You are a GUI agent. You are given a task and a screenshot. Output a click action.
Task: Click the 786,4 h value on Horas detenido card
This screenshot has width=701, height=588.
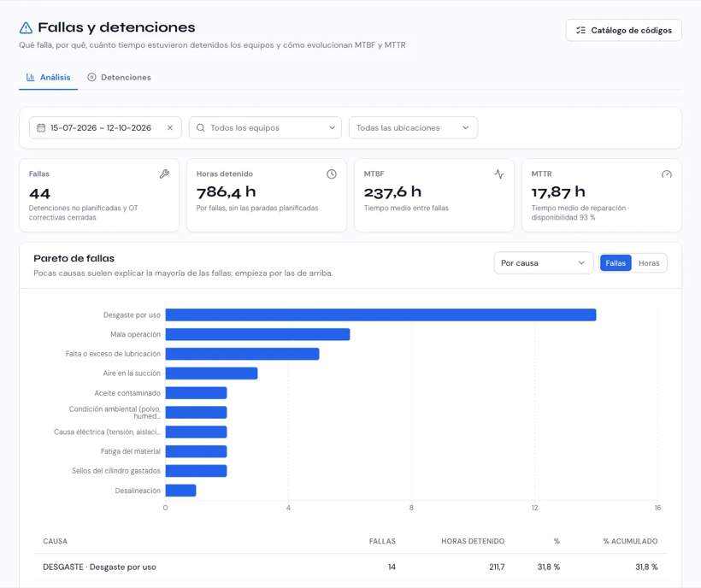click(x=227, y=192)
